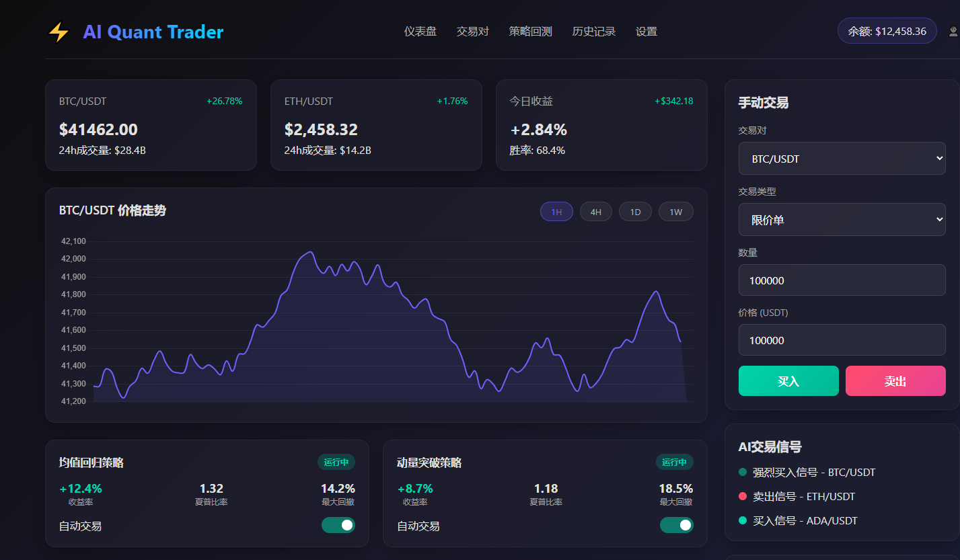Select the 1W timeframe option
This screenshot has height=560, width=960.
(x=675, y=211)
